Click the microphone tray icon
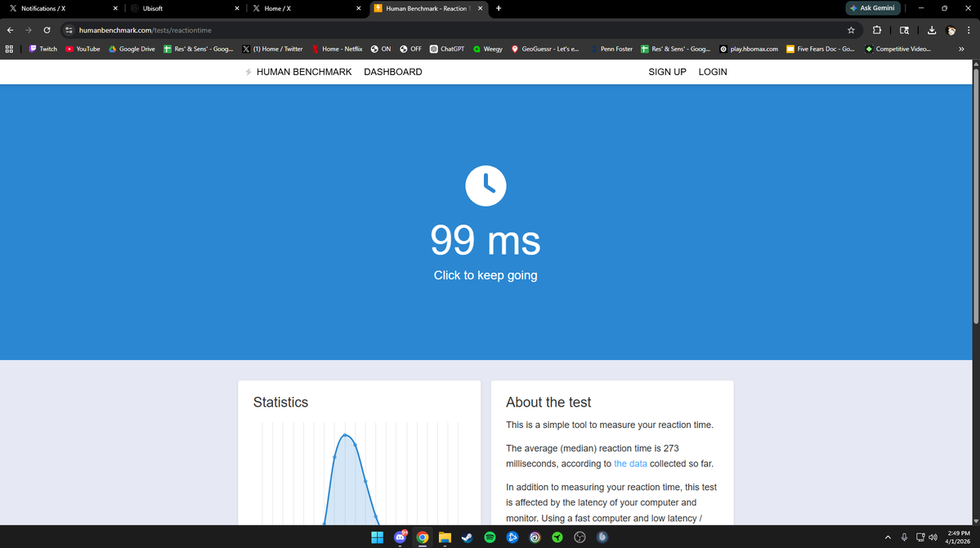The height and width of the screenshot is (548, 980). click(904, 537)
